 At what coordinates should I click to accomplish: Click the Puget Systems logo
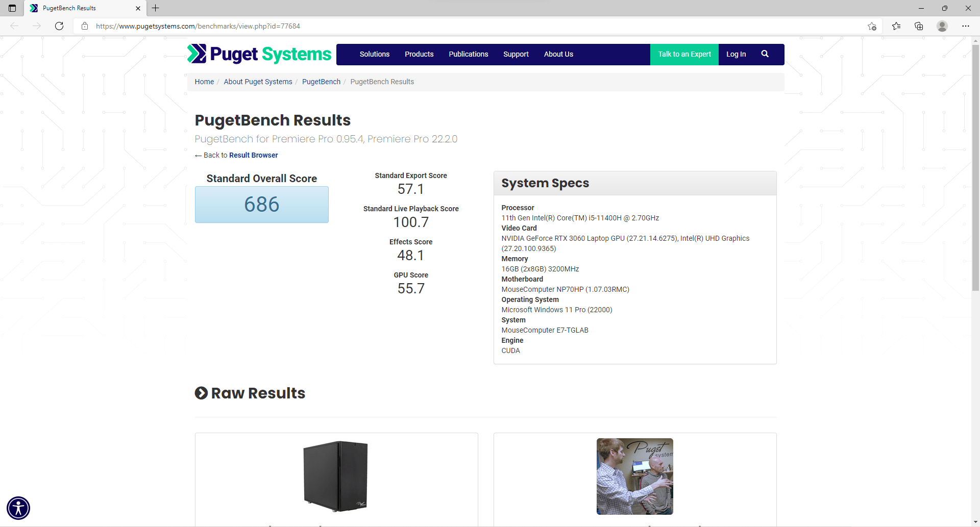coord(259,54)
